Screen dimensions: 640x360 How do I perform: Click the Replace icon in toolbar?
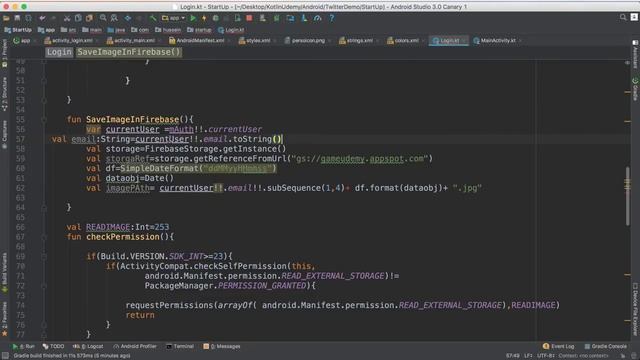tap(114, 18)
